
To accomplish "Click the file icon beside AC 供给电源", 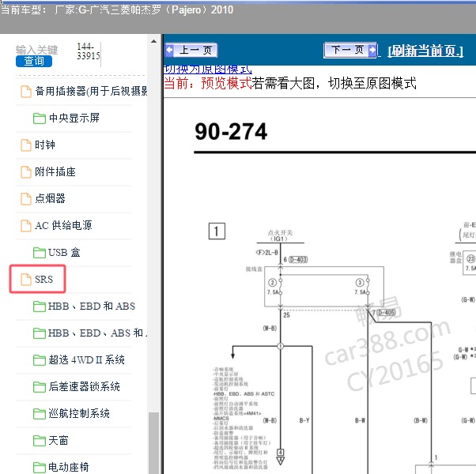I will tap(26, 226).
